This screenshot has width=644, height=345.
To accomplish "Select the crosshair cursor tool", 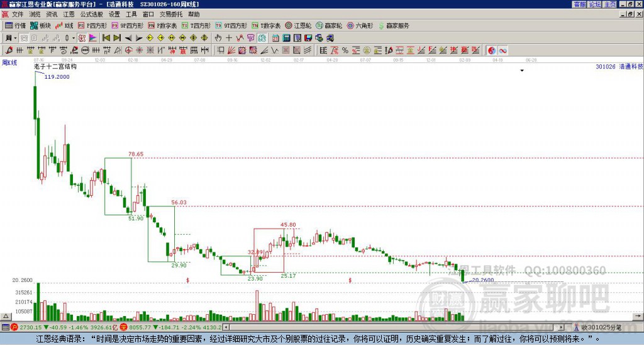I will [x=229, y=38].
